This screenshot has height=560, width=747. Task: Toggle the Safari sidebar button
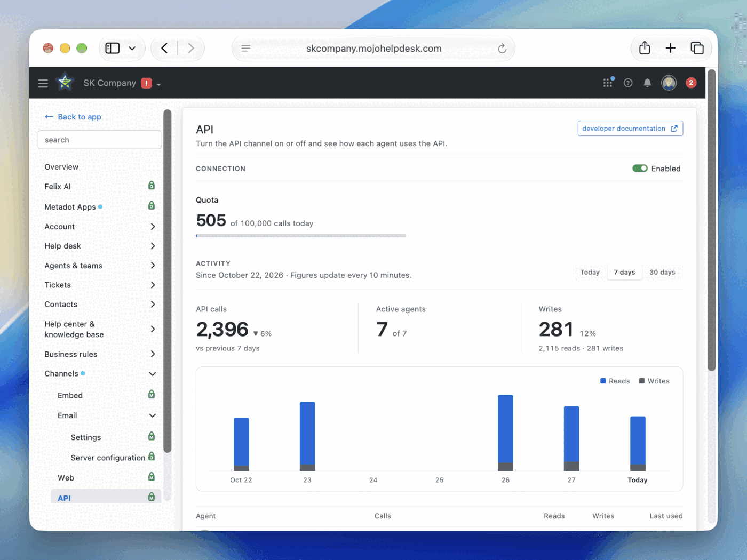[x=113, y=48]
